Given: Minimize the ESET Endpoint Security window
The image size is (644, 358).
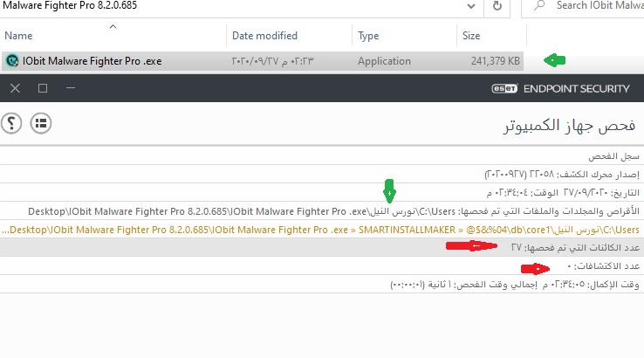Looking at the screenshot, I should click(x=71, y=88).
